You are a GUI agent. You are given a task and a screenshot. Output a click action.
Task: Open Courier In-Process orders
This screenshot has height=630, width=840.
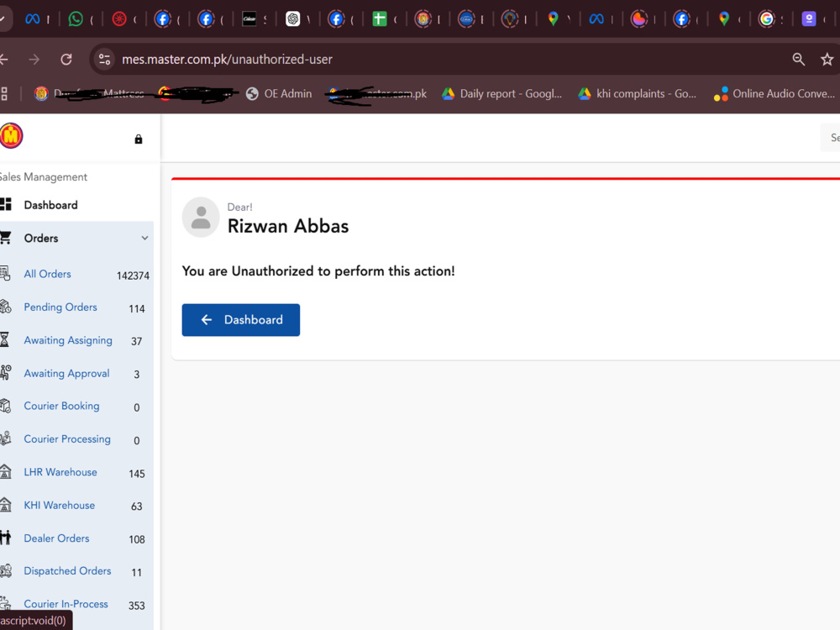click(66, 604)
